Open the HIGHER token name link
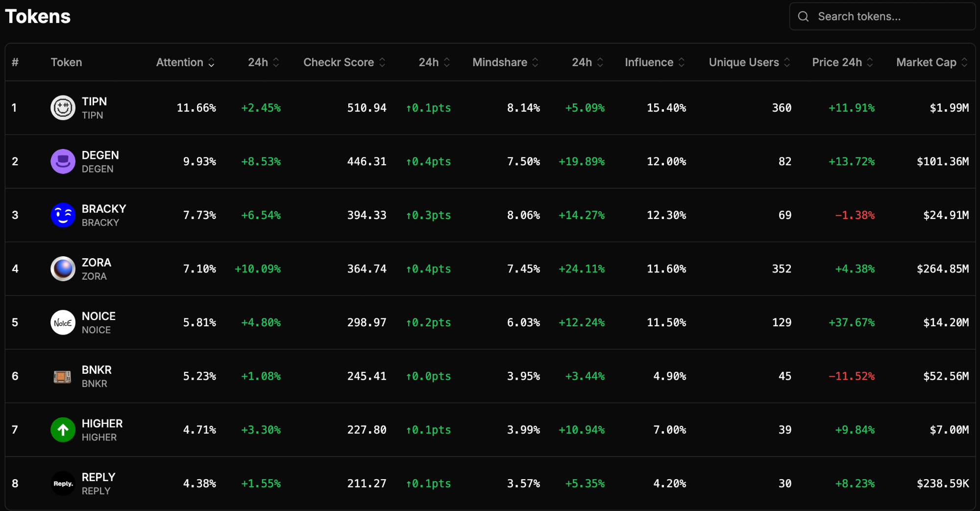 pyautogui.click(x=102, y=423)
